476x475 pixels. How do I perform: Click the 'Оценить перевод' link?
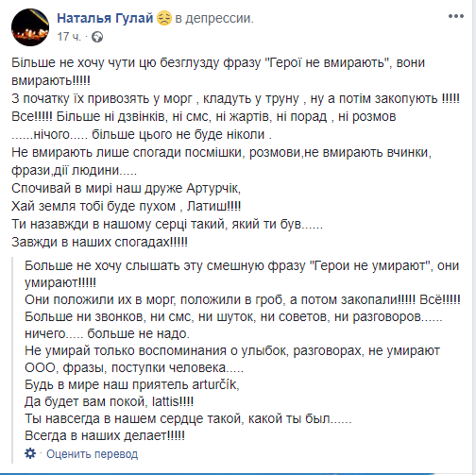coord(93,454)
